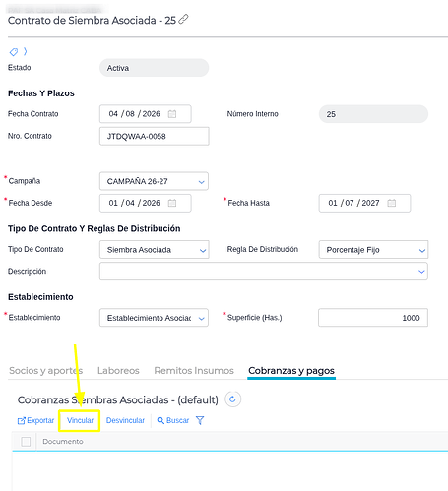Click the filter funnel icon
This screenshot has width=448, height=491.
click(200, 420)
